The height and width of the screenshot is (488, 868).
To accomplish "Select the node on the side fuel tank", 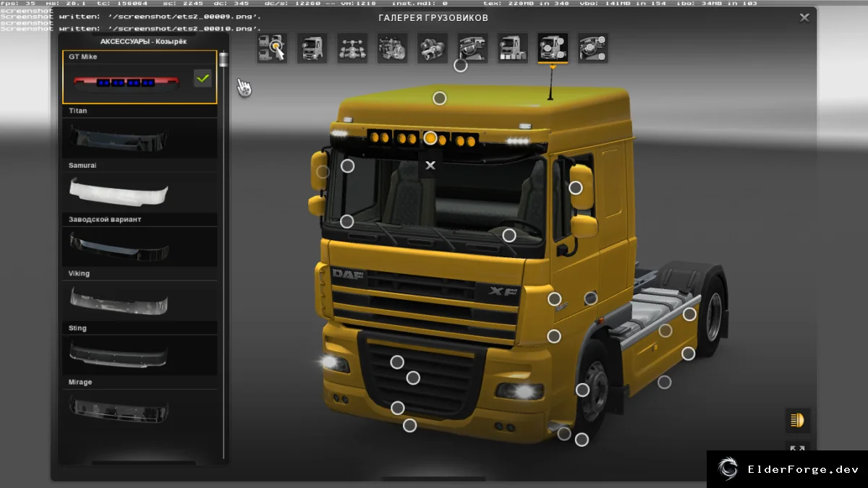I will 665,330.
